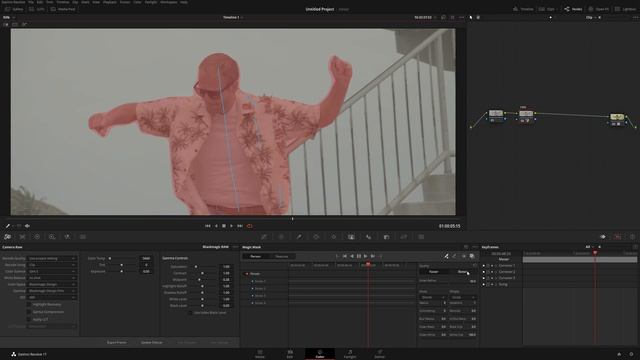Open the Blur palette
This screenshot has width=640, height=360.
tap(369, 237)
